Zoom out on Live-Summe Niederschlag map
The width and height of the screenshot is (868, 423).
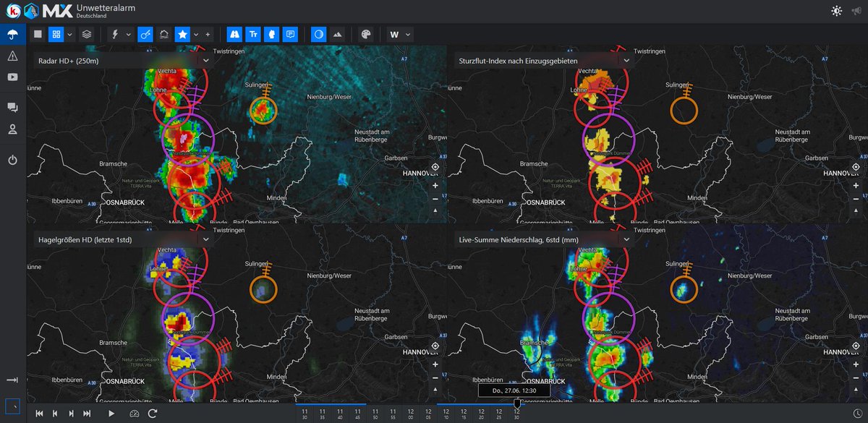pyautogui.click(x=856, y=377)
